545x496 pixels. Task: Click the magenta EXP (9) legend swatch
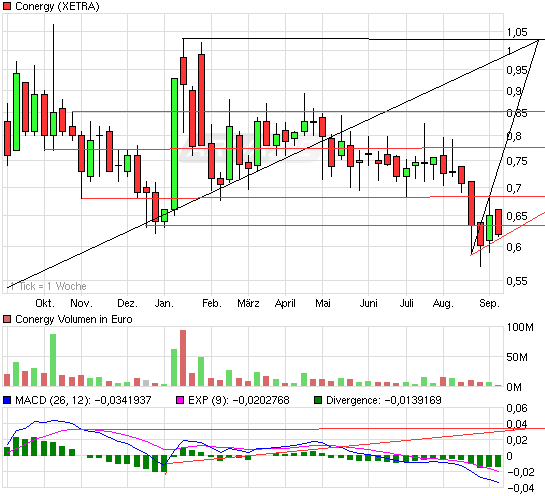click(180, 400)
